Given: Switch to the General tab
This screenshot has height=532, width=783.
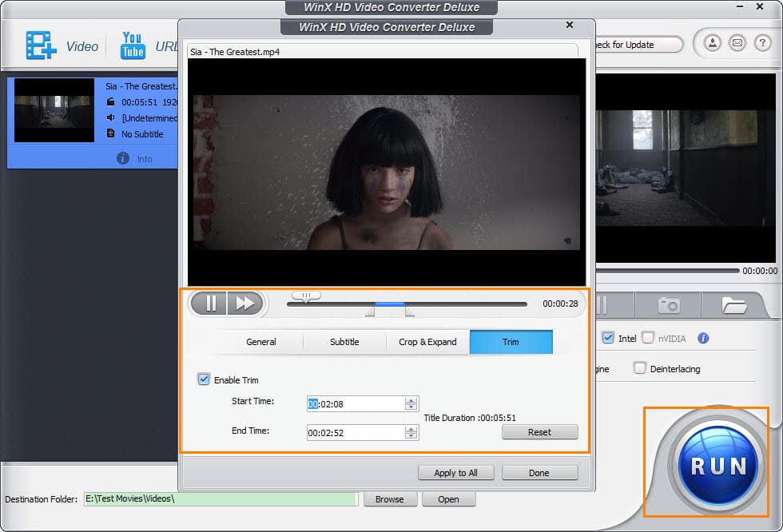Looking at the screenshot, I should coord(260,342).
